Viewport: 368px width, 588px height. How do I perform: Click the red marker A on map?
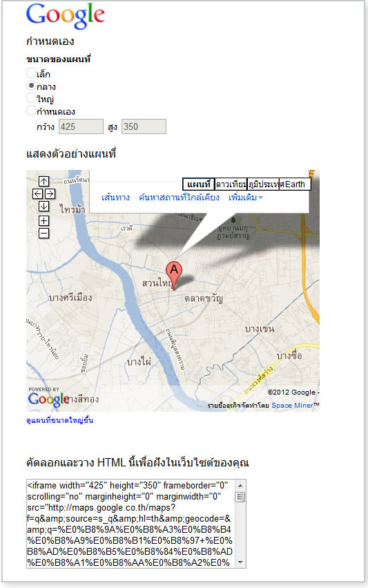tap(174, 274)
